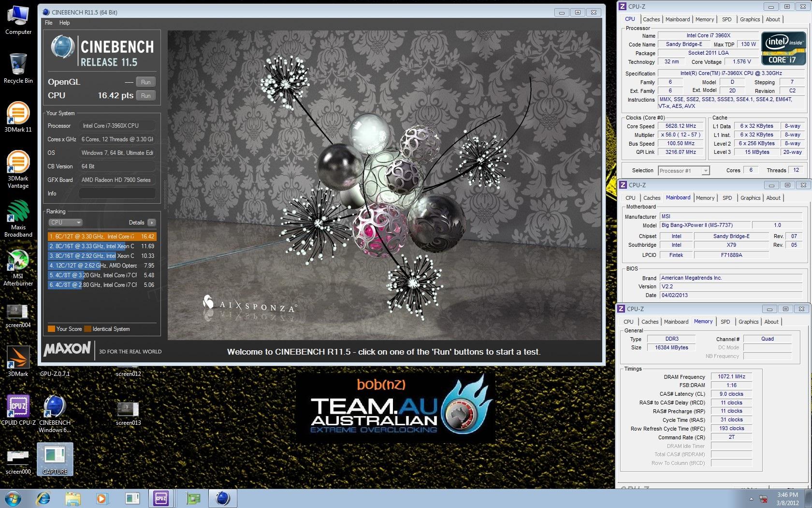The width and height of the screenshot is (812, 508).
Task: Click the GFX Board AMD Radeon HD 7900 field
Action: pyautogui.click(x=117, y=180)
